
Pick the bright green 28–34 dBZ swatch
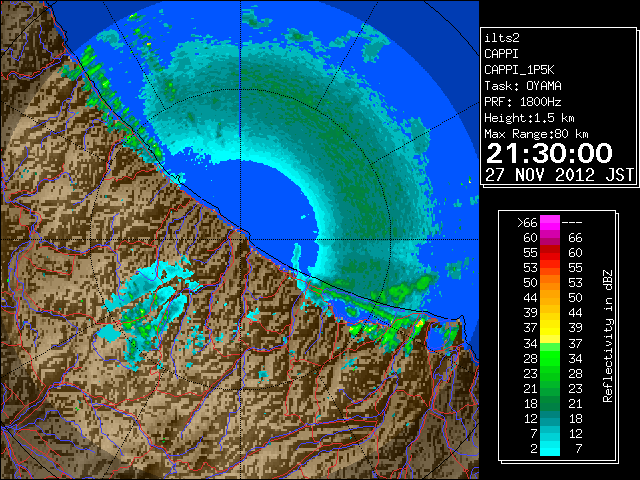(550, 358)
